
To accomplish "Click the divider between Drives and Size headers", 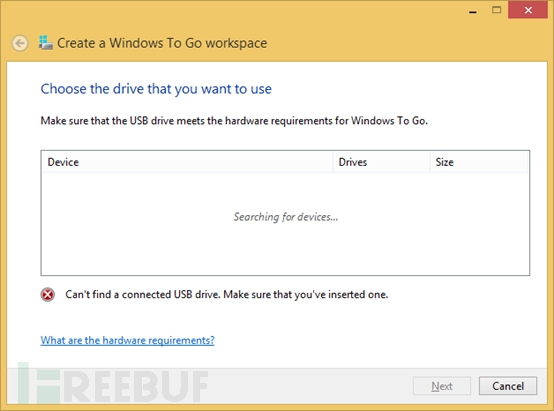I will pyautogui.click(x=430, y=162).
